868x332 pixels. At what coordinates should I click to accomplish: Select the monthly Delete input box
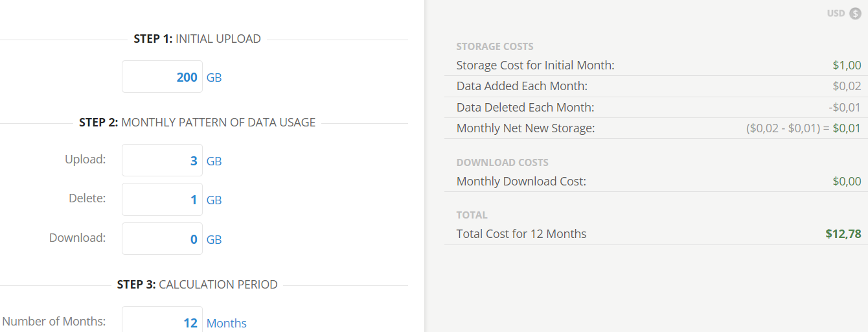click(x=162, y=200)
